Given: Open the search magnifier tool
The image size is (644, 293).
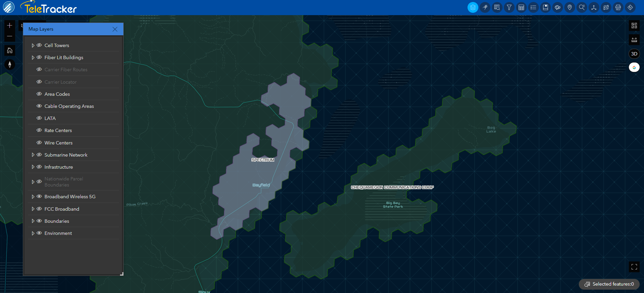Looking at the screenshot, I should (x=582, y=7).
